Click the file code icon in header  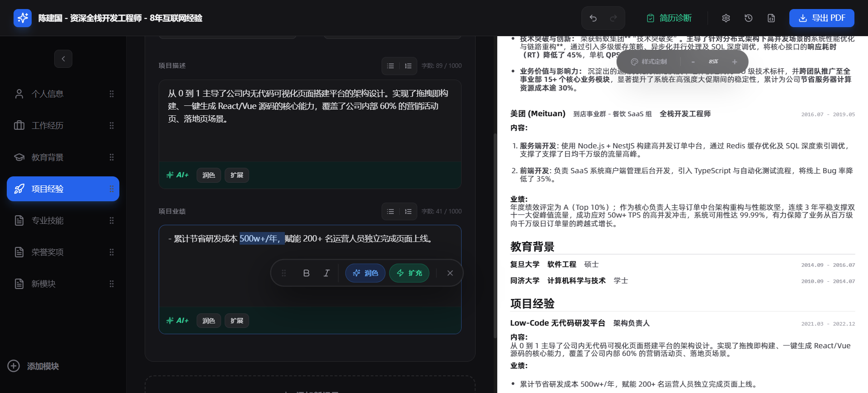pos(771,18)
